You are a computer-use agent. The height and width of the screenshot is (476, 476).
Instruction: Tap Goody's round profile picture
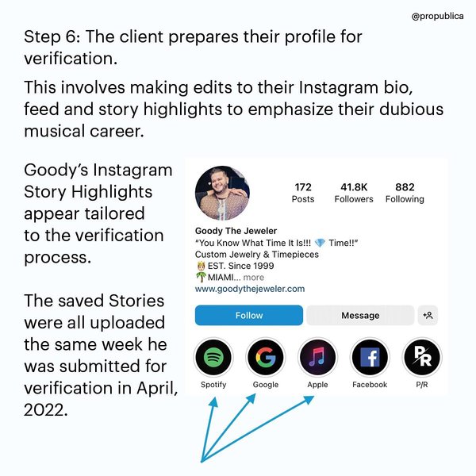222,193
